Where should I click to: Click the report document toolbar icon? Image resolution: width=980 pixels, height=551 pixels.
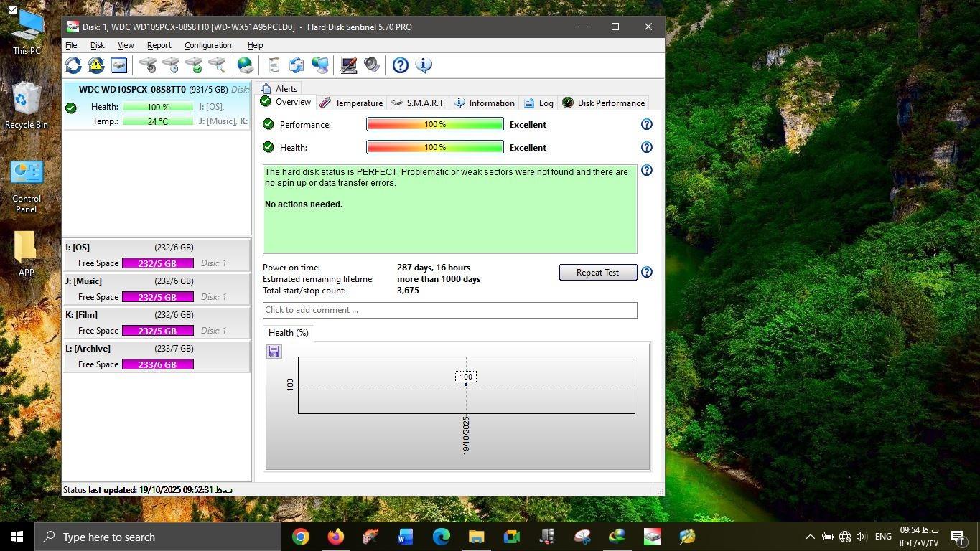[274, 65]
